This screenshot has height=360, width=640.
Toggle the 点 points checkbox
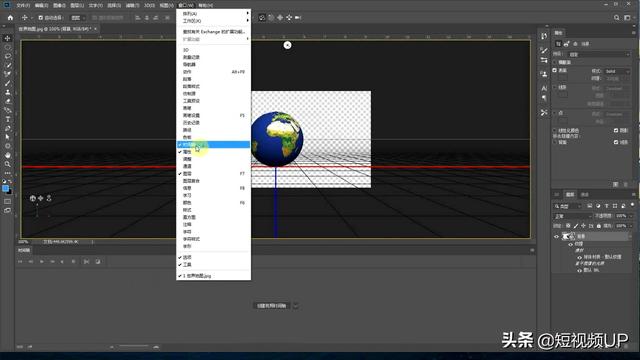pyautogui.click(x=554, y=113)
